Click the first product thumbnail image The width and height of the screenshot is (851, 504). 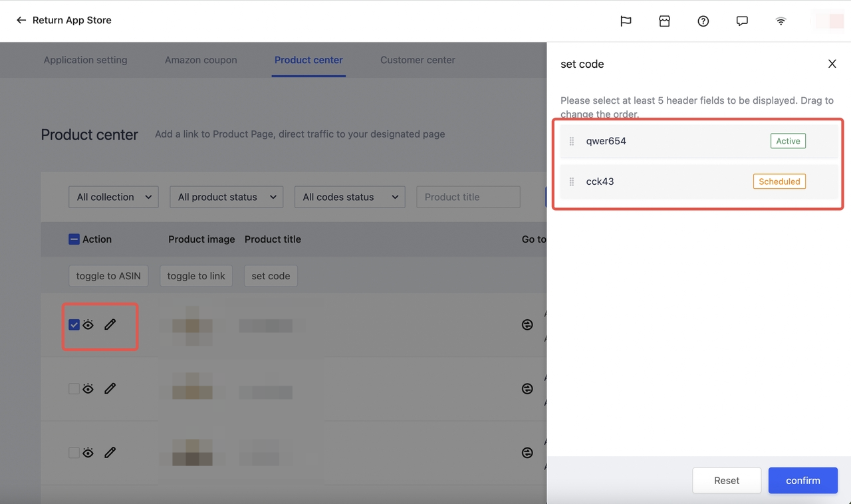(192, 325)
